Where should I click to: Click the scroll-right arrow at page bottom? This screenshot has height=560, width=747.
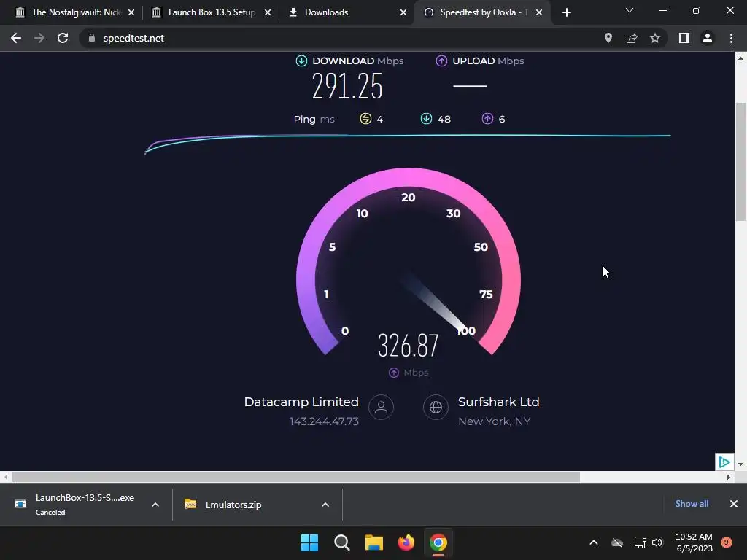coord(728,477)
